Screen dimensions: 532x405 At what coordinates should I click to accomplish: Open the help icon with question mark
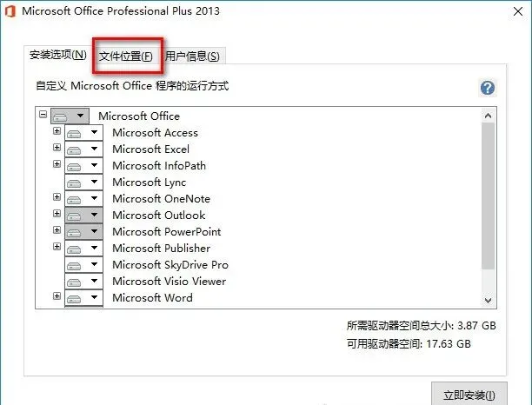click(x=488, y=88)
